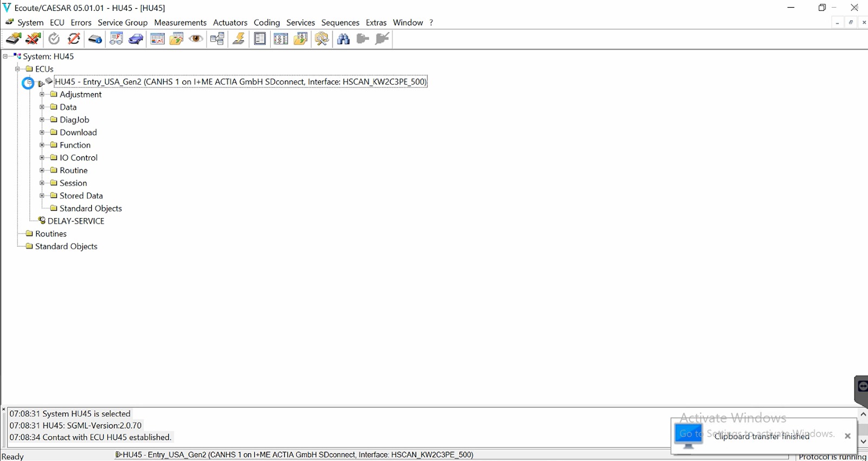
Task: Click the blue car toolbar icon
Action: tap(136, 39)
